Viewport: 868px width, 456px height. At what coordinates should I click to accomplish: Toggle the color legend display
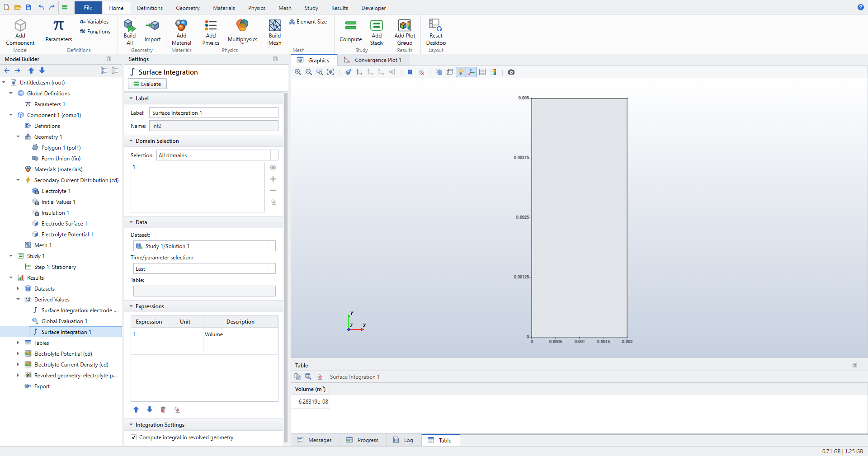(x=493, y=72)
